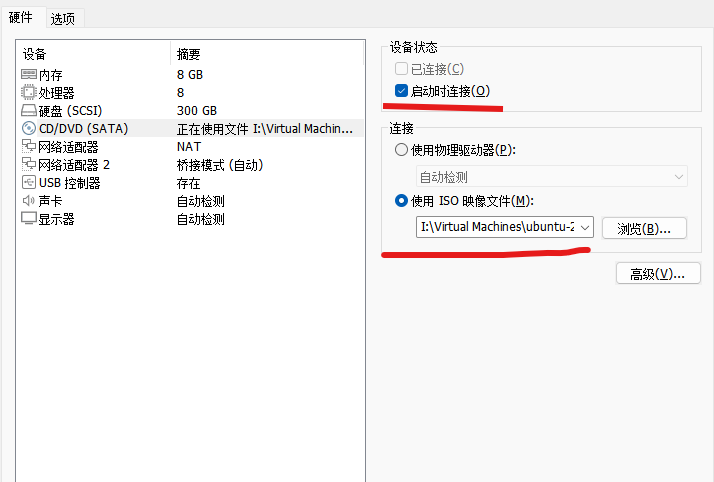Click the 设备 column header
Image resolution: width=714 pixels, height=482 pixels.
tap(35, 54)
